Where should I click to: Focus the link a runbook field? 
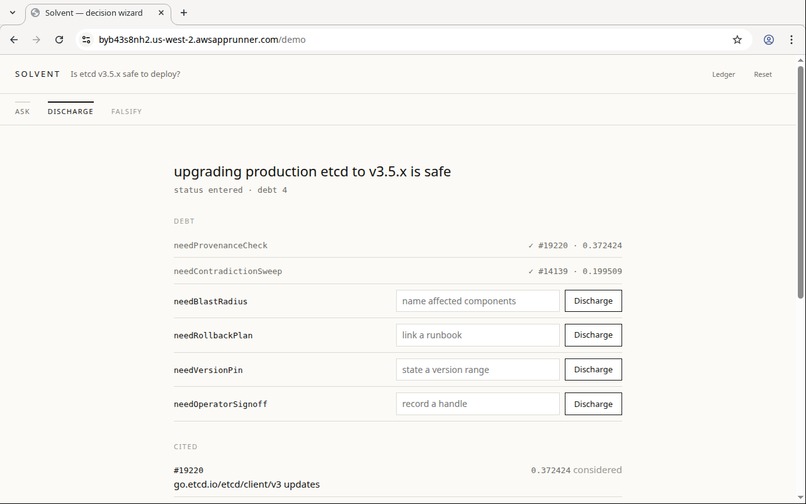(478, 335)
